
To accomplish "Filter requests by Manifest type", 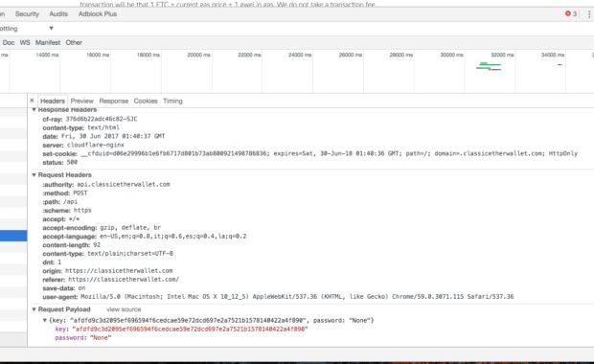I will click(x=48, y=42).
